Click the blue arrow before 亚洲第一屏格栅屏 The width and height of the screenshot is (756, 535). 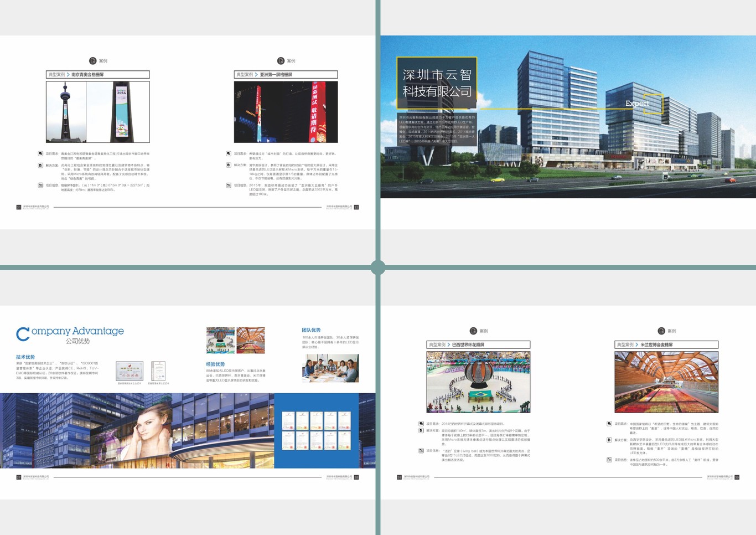pos(256,74)
